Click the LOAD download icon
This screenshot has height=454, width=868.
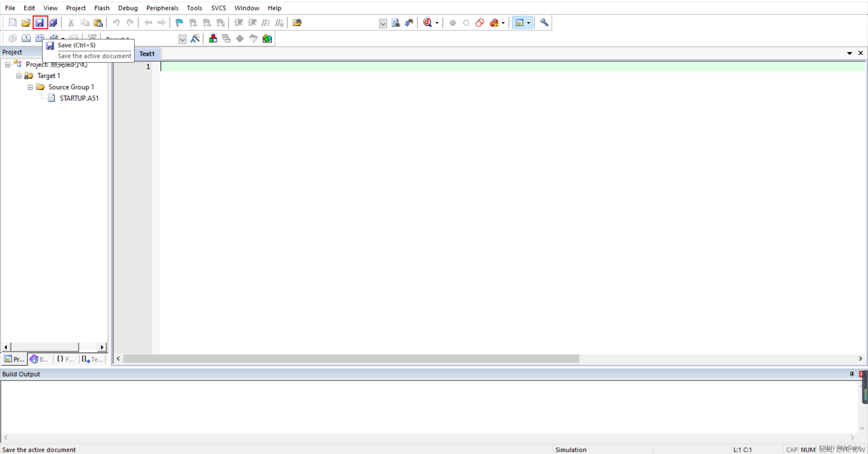(x=92, y=37)
